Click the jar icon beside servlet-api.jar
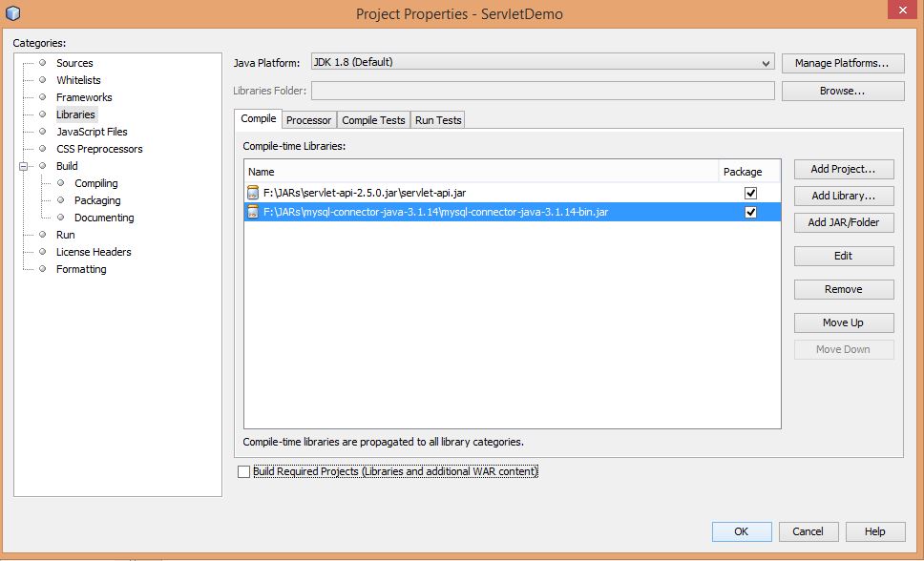Screen dimensions: 924x561 click(253, 193)
